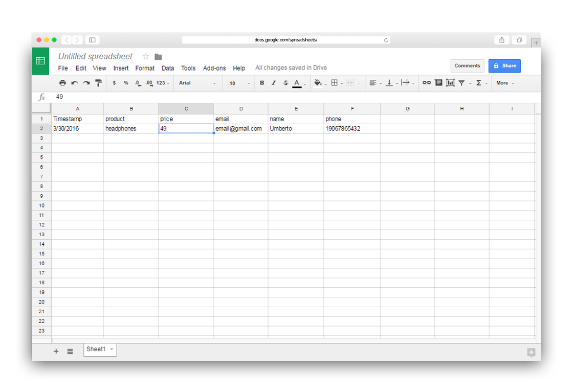Toggle Strikethrough formatting

tap(286, 83)
